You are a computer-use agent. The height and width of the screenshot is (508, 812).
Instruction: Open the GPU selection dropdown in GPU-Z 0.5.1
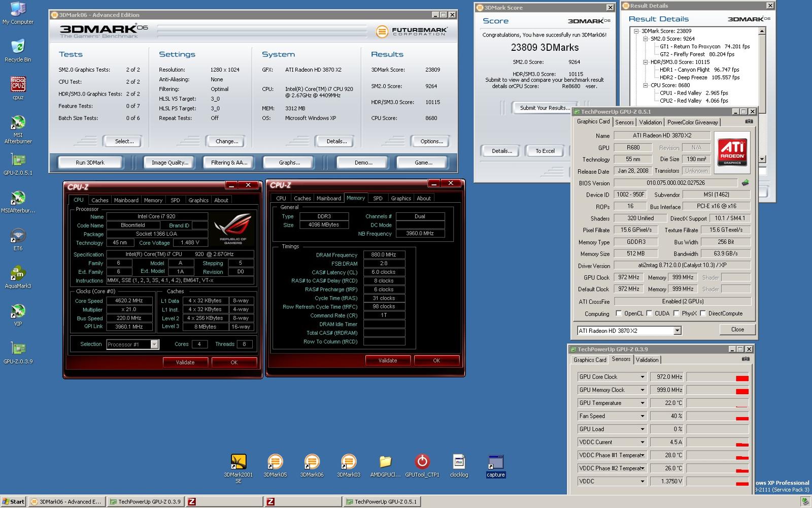click(677, 331)
